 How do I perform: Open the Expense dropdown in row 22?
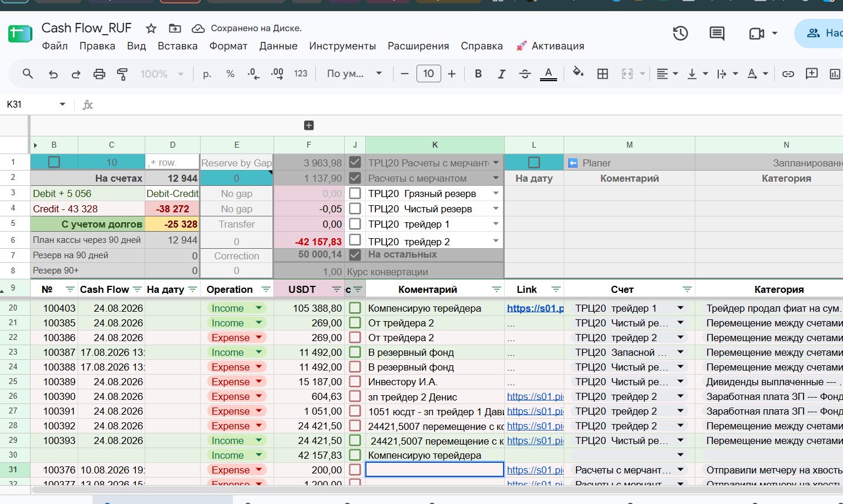[x=236, y=338]
